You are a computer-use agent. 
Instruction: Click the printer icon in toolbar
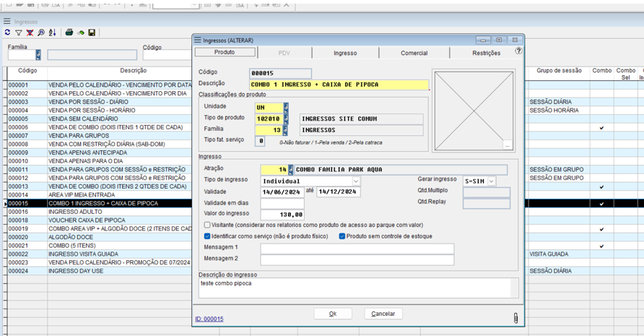pos(69,33)
